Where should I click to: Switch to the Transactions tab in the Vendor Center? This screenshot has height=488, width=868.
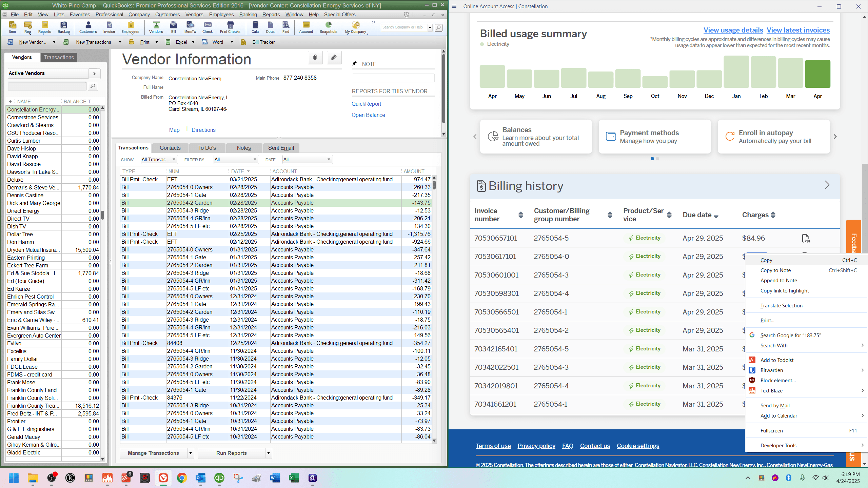[x=59, y=58]
